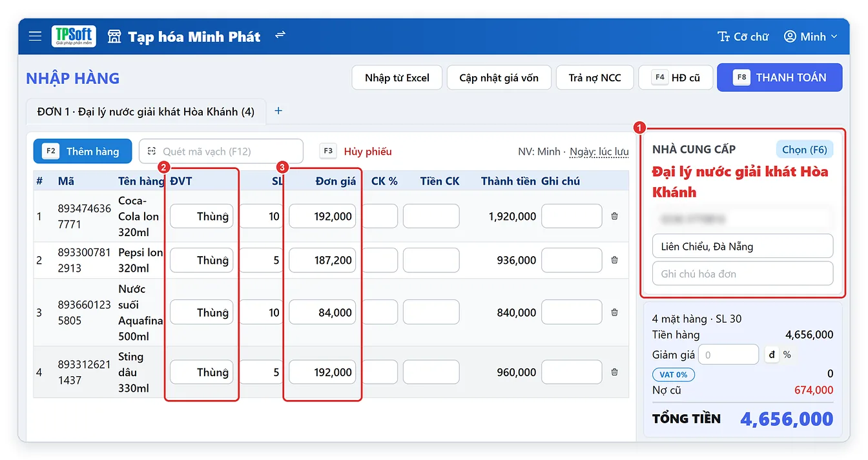
Task: Click Nhập từ Excel button
Action: 397,77
